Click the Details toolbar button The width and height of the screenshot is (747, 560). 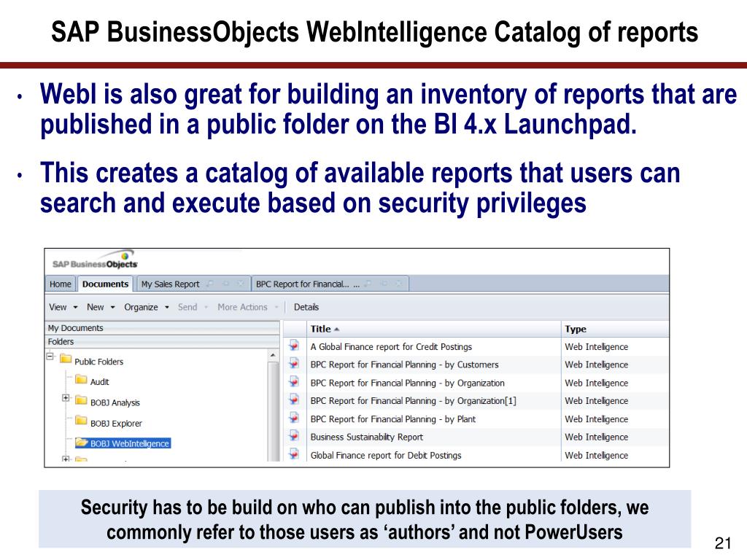coord(306,308)
